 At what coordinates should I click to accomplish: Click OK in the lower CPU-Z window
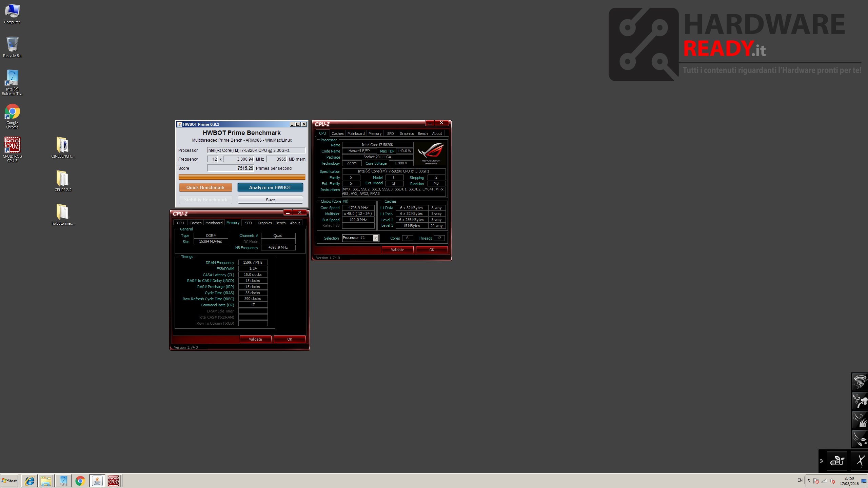290,339
